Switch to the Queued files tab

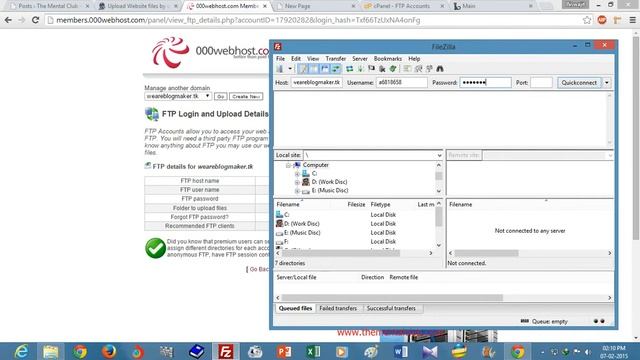tap(295, 309)
